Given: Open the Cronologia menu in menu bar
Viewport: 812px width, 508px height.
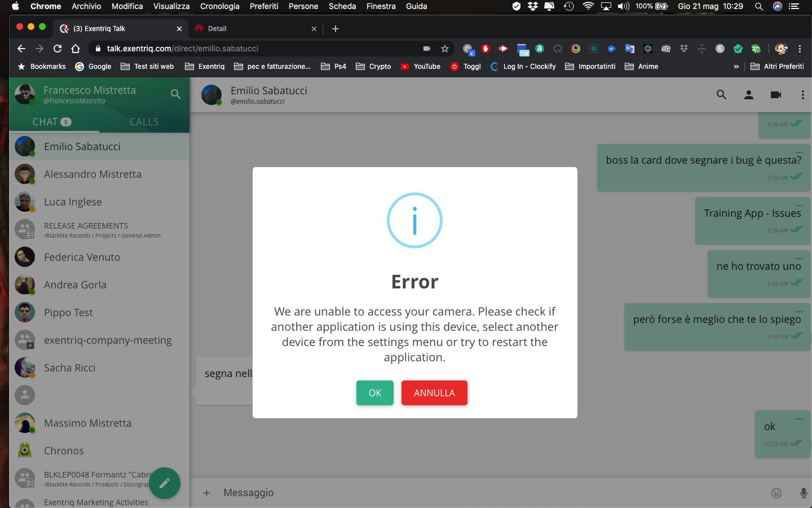Looking at the screenshot, I should coord(219,6).
